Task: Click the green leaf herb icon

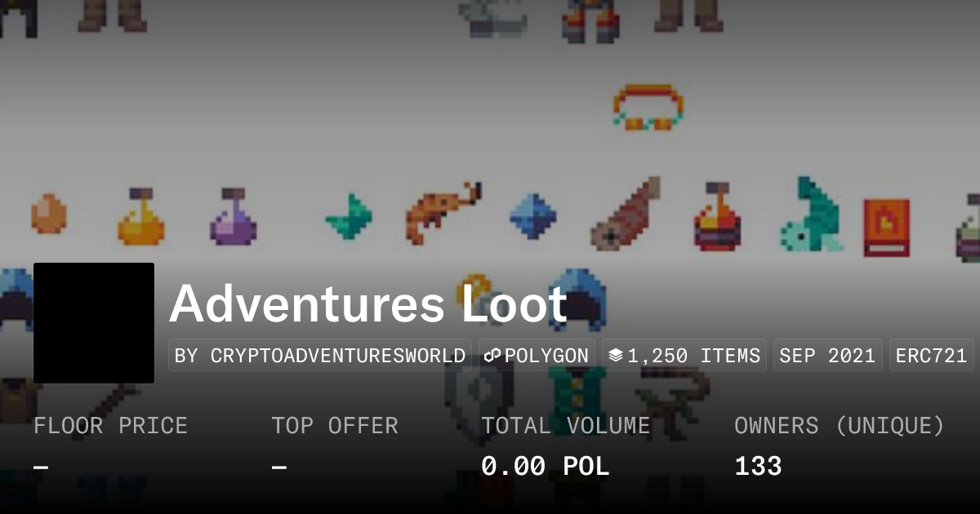Action: (349, 216)
